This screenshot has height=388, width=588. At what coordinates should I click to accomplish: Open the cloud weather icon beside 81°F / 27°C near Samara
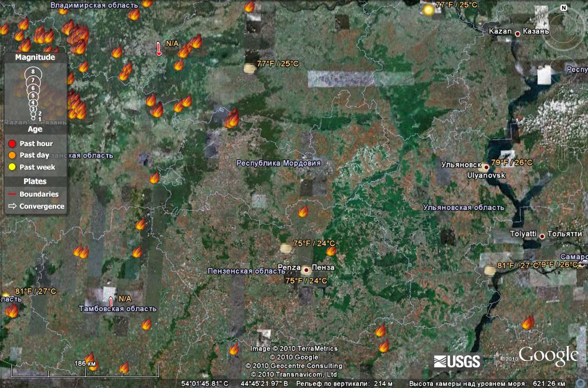pyautogui.click(x=489, y=270)
